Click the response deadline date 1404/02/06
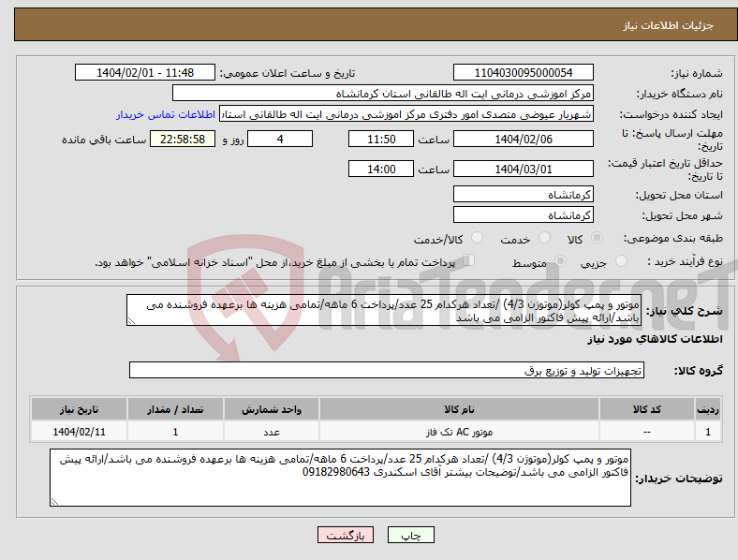738x560 pixels. pos(524,139)
